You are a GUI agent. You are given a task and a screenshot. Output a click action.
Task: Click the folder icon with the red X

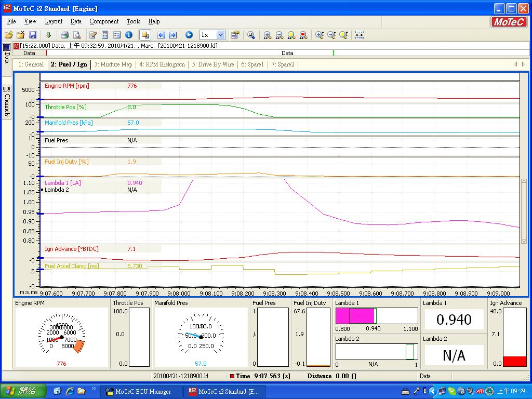point(21,35)
